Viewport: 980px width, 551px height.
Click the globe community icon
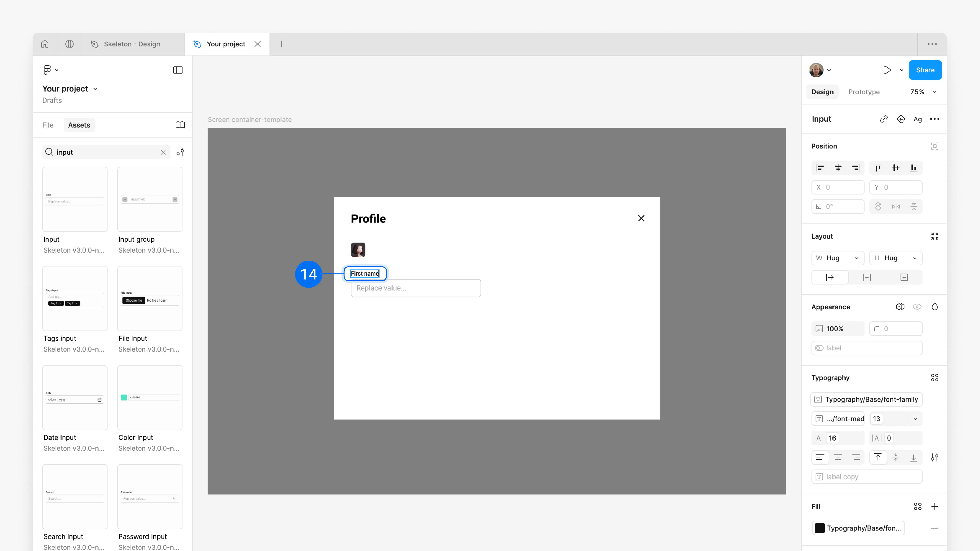coord(69,44)
